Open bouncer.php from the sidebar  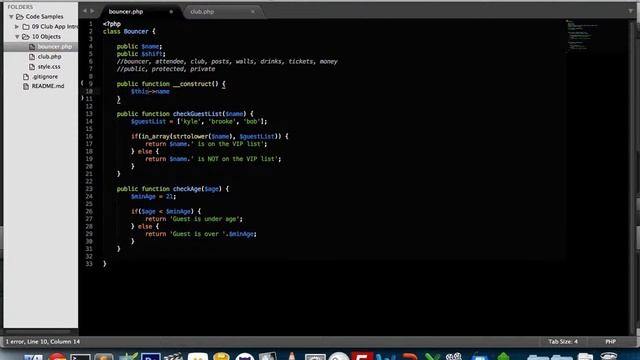pyautogui.click(x=55, y=47)
